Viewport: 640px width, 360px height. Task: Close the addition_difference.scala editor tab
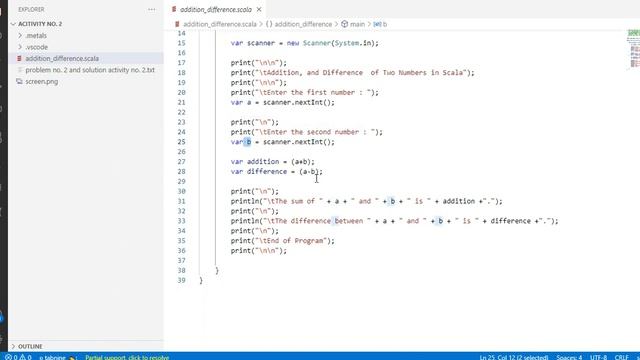coord(259,9)
